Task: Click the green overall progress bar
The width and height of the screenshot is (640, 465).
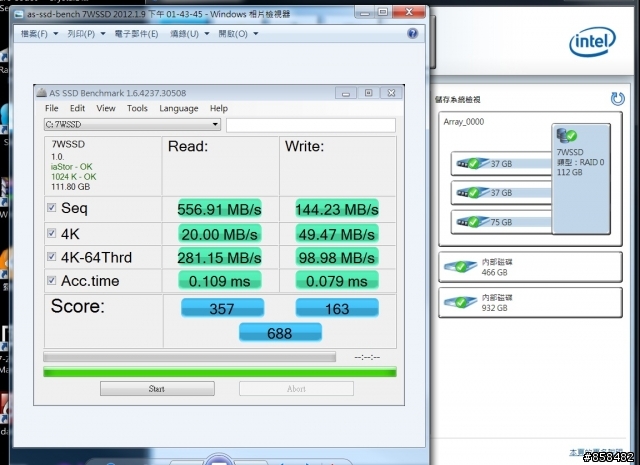Action: coord(220,372)
